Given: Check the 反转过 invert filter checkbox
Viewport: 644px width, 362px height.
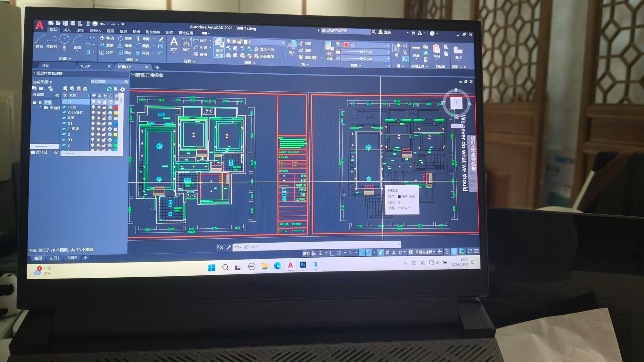Looking at the screenshot, I should (x=33, y=152).
